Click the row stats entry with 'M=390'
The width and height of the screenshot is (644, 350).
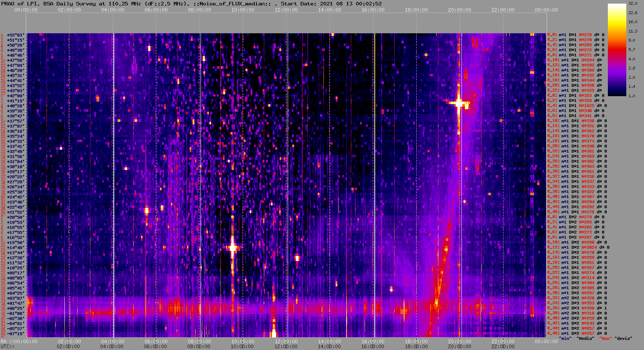(577, 146)
